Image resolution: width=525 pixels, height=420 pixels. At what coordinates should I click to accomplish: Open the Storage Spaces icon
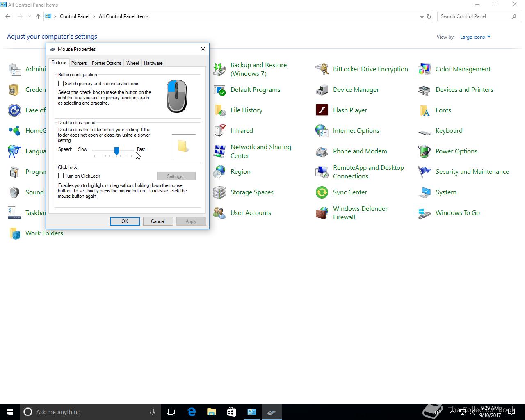click(219, 192)
